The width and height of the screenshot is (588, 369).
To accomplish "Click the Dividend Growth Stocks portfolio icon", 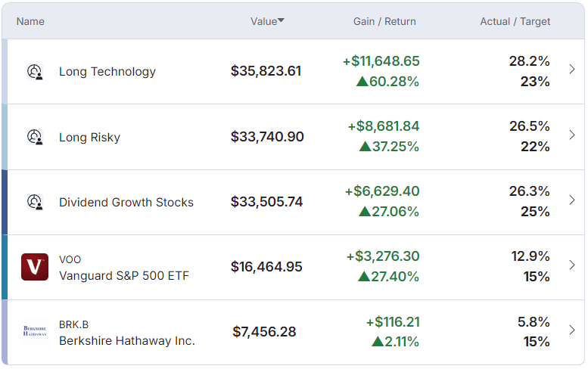I will (34, 202).
